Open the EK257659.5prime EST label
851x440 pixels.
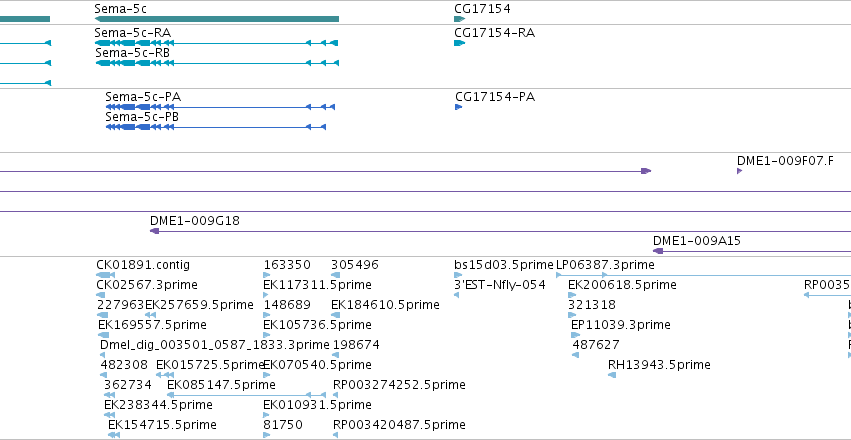pyautogui.click(x=199, y=305)
